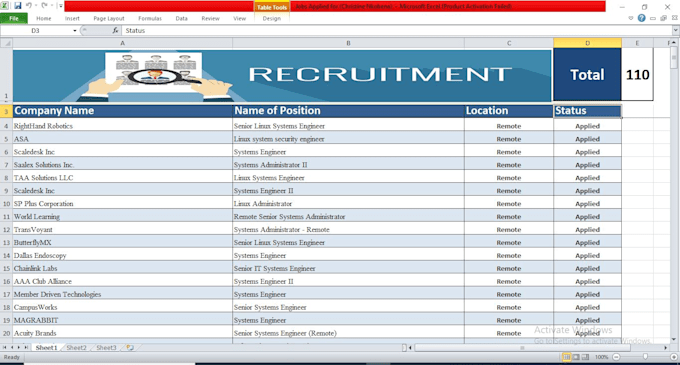
Task: Switch to the Sheet2 tab
Action: pyautogui.click(x=76, y=348)
